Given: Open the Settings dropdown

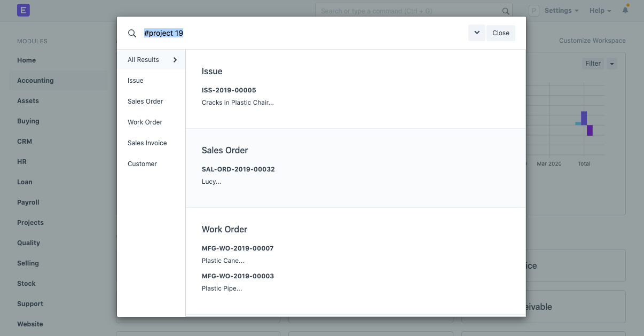Looking at the screenshot, I should click(559, 10).
